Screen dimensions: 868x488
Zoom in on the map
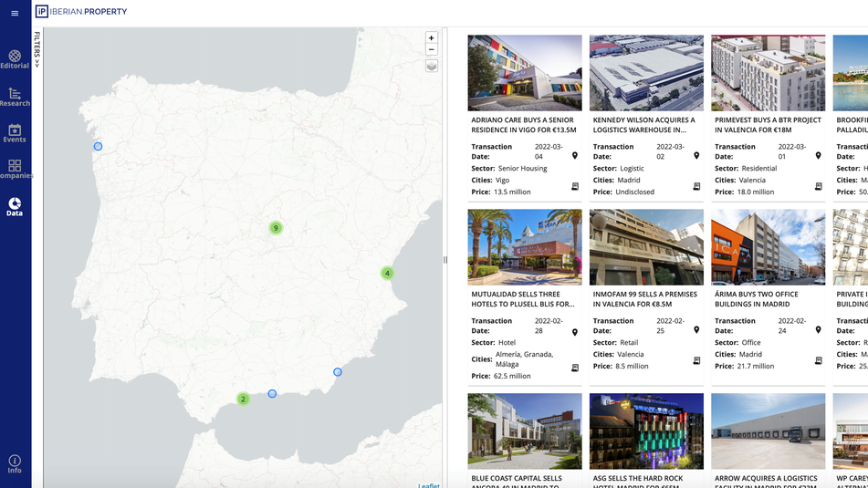click(x=431, y=38)
